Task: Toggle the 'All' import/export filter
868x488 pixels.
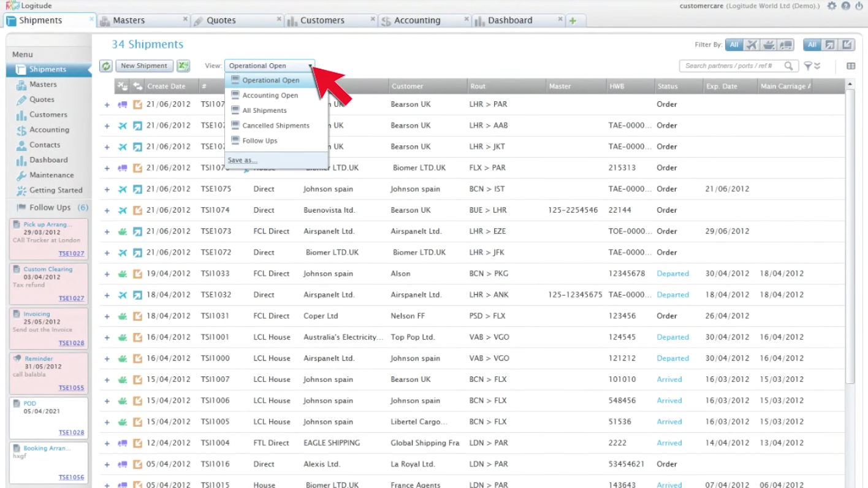Action: pyautogui.click(x=813, y=45)
